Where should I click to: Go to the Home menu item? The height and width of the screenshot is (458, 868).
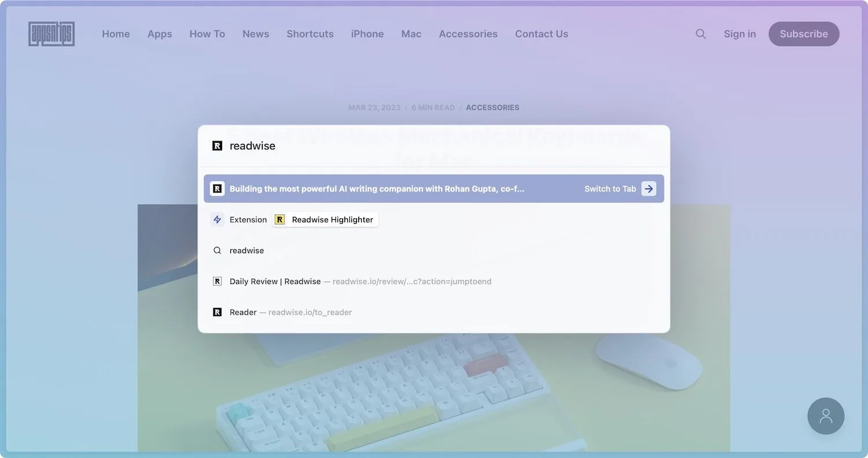coord(116,34)
